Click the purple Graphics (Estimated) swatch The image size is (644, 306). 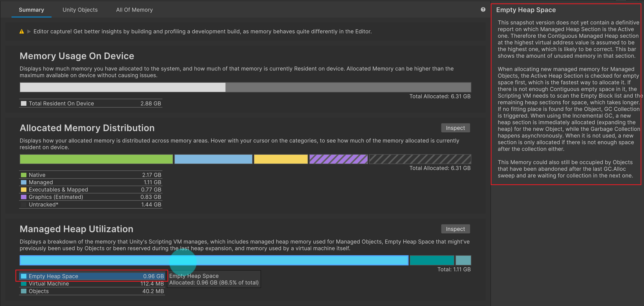pyautogui.click(x=24, y=197)
